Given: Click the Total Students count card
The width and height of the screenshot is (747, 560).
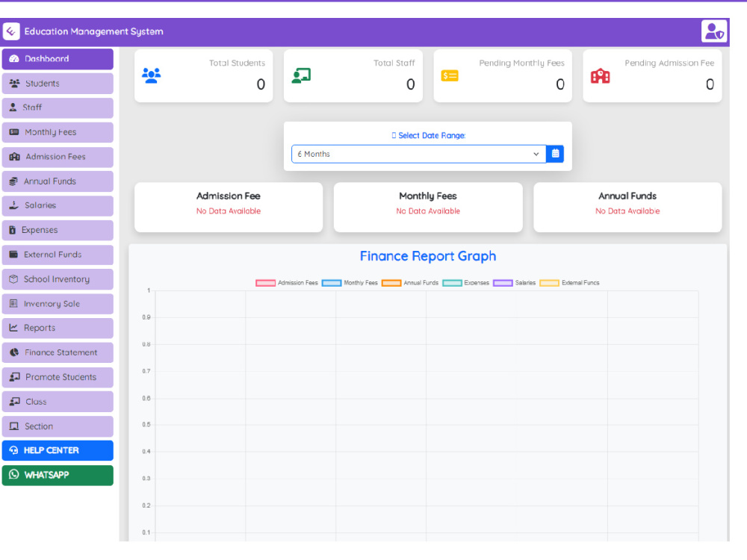Looking at the screenshot, I should pos(203,75).
